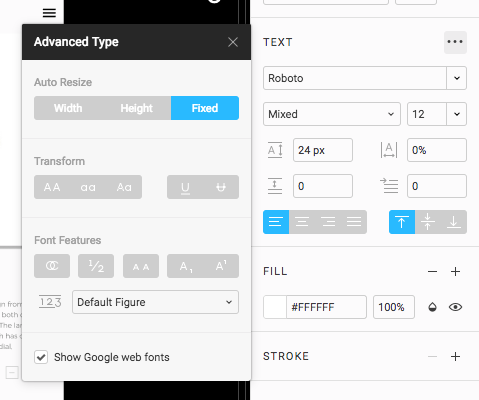This screenshot has width=479, height=400.
Task: Click the figure style 123 icon
Action: tap(50, 302)
